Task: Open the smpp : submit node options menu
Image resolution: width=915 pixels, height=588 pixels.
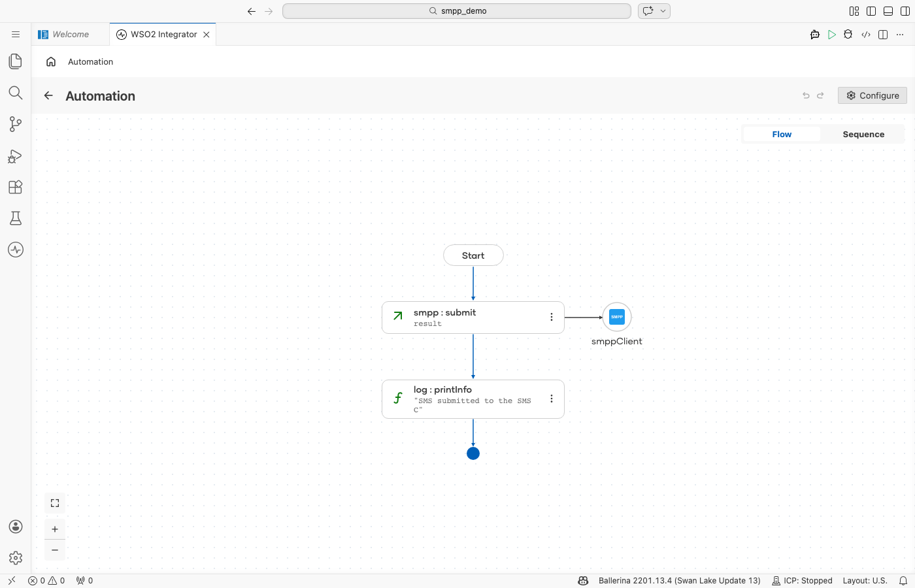Action: (552, 317)
